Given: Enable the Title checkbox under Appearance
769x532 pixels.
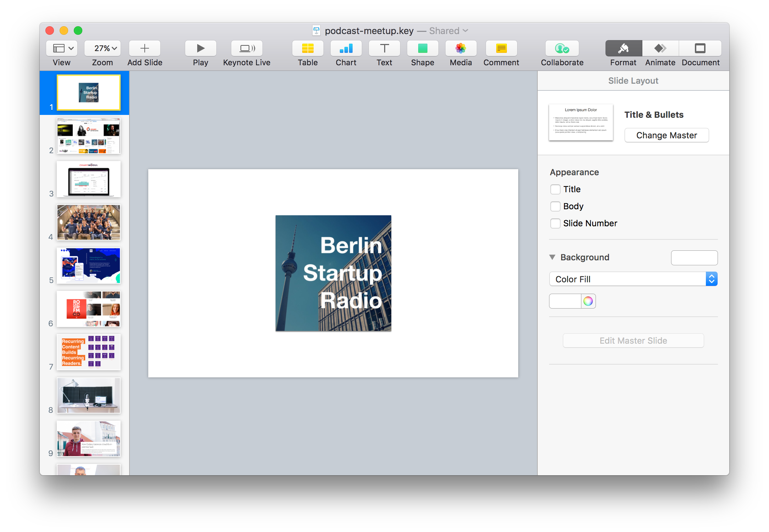Looking at the screenshot, I should (555, 189).
